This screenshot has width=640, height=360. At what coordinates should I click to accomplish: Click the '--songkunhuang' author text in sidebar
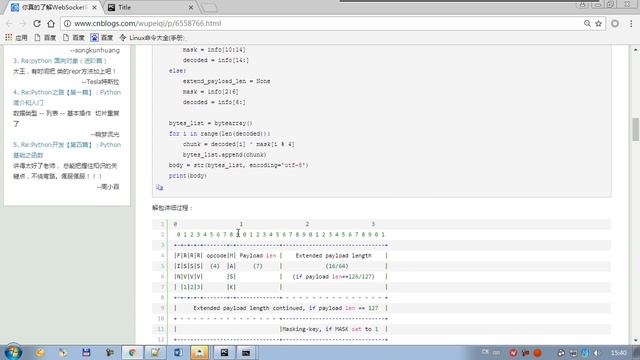(x=95, y=50)
